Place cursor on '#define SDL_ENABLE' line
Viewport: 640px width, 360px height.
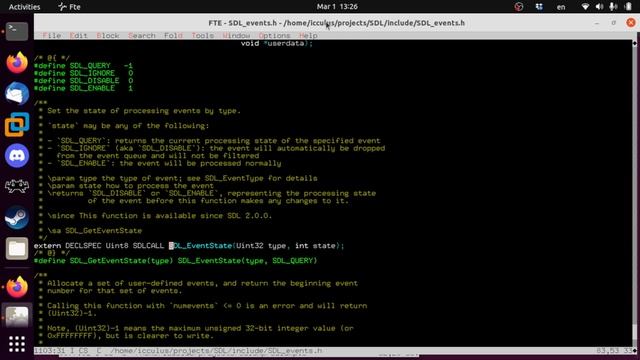tap(83, 88)
